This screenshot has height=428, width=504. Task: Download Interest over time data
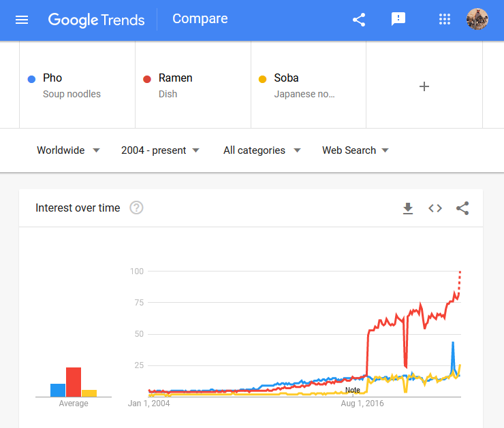[x=408, y=208]
